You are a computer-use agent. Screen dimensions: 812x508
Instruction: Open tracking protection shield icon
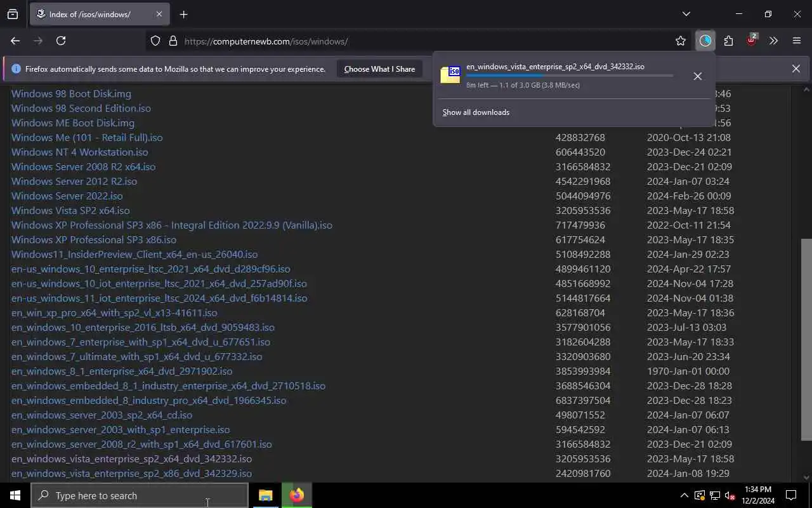coord(155,41)
